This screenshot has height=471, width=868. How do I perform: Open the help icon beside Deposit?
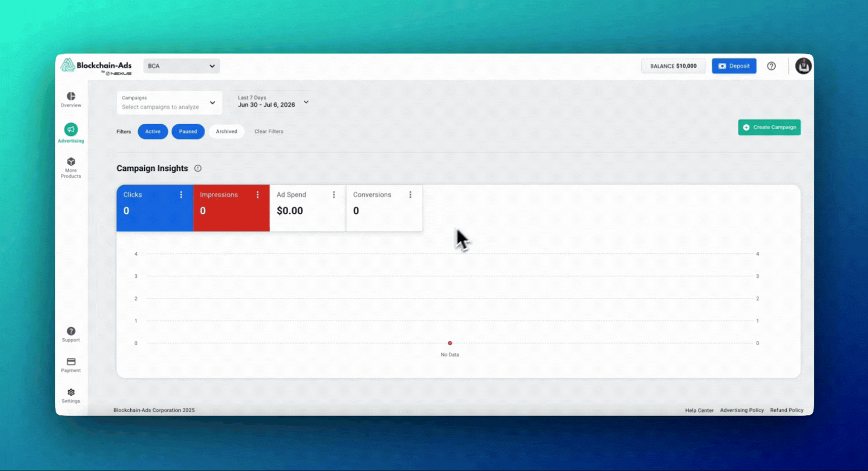(771, 66)
